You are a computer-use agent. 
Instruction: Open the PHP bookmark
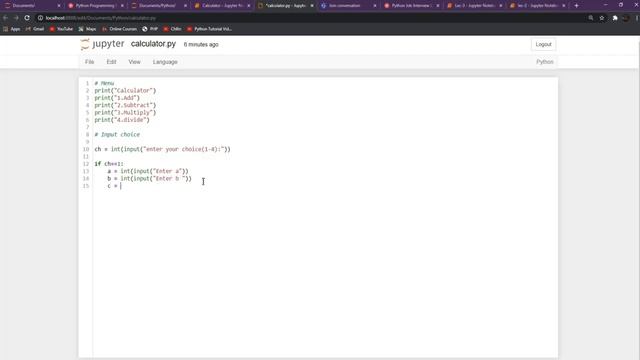click(150, 29)
